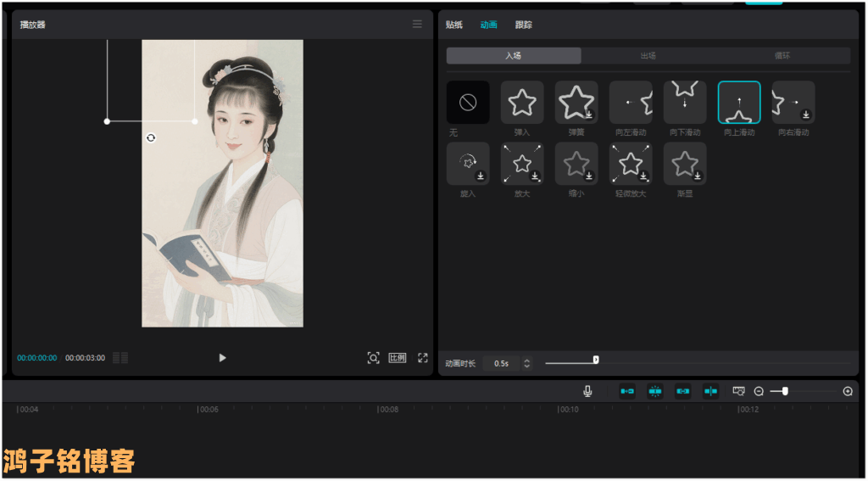Toggle the main track magnet button
The width and height of the screenshot is (868, 481).
click(627, 391)
